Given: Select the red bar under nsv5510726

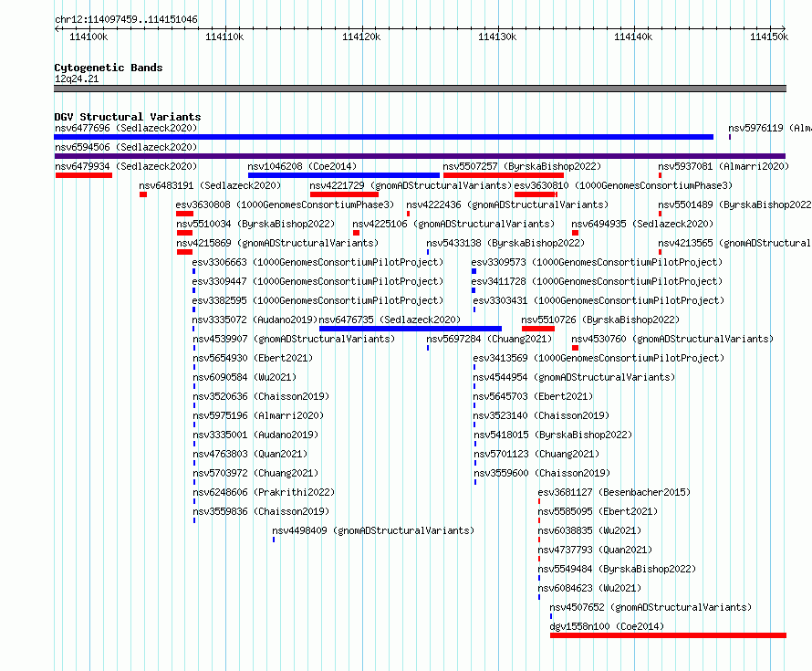Looking at the screenshot, I should point(538,329).
